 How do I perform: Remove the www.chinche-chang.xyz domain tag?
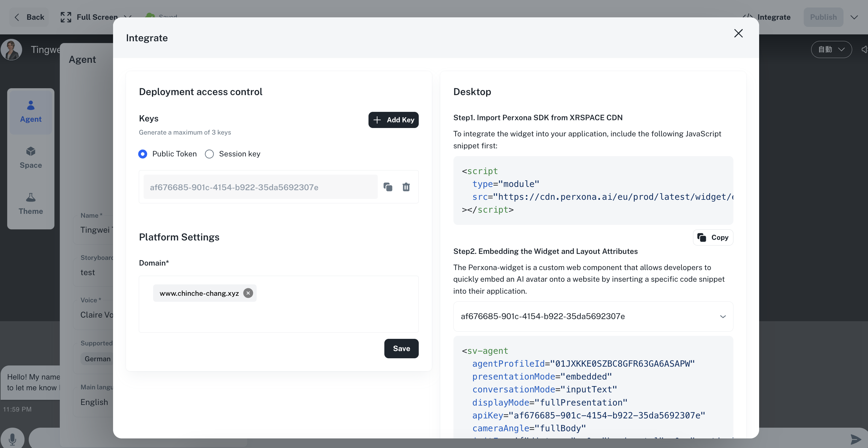pyautogui.click(x=248, y=293)
